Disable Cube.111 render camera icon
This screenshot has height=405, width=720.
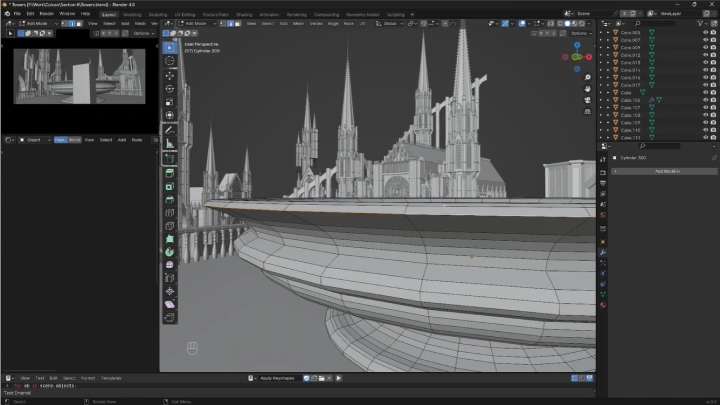pyautogui.click(x=713, y=137)
